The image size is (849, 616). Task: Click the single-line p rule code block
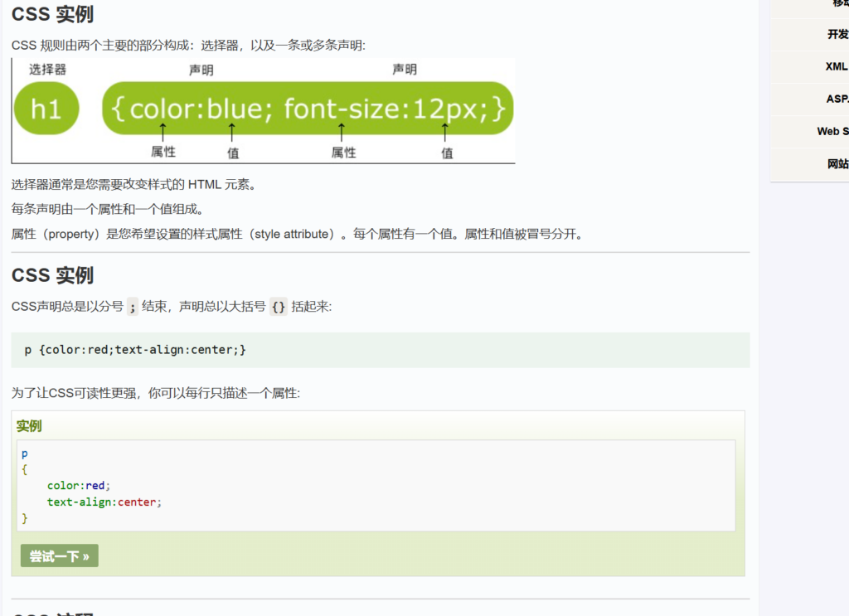(x=380, y=350)
